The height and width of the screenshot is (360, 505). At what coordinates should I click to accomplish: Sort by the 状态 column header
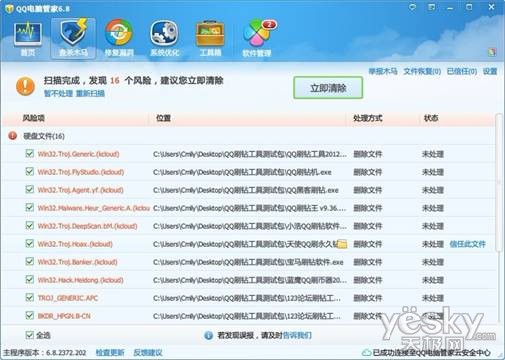click(x=431, y=118)
